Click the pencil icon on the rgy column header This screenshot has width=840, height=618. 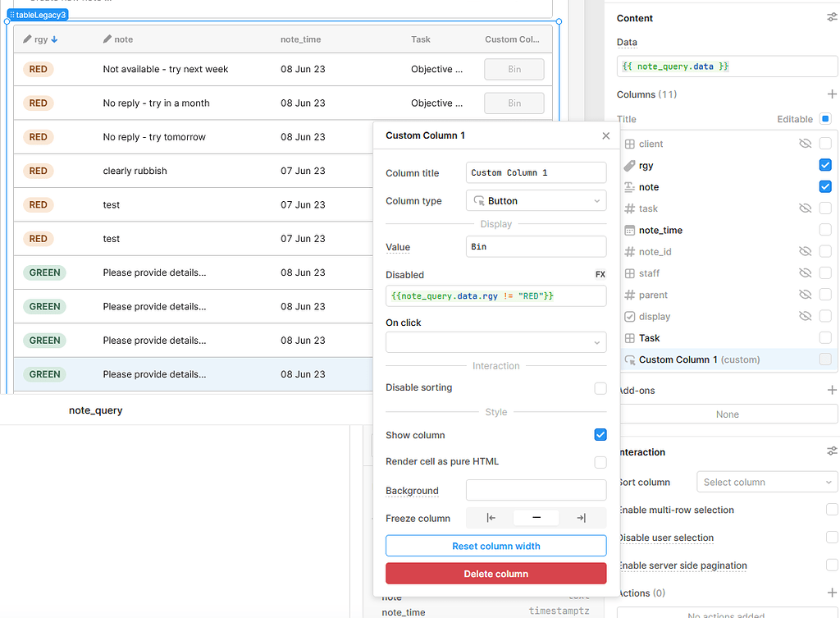point(26,38)
